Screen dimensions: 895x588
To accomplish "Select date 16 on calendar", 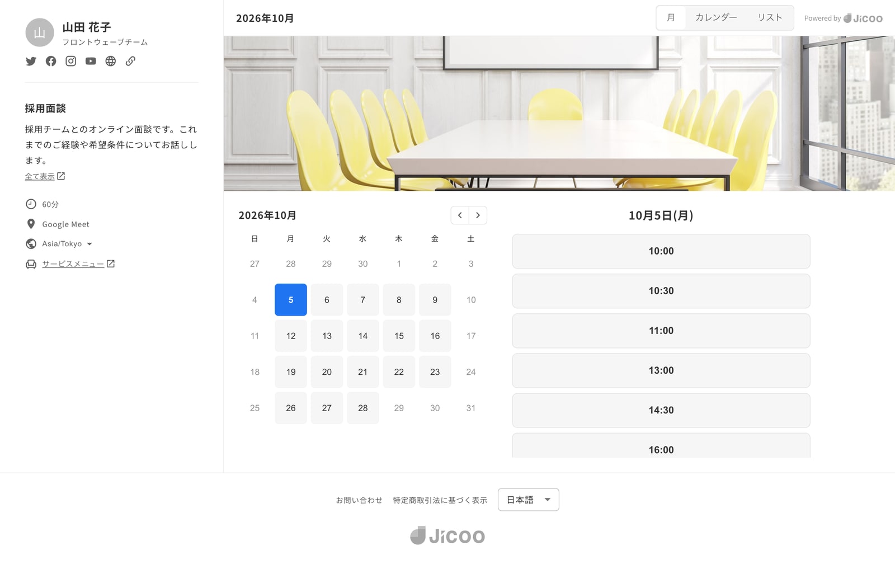I will pyautogui.click(x=435, y=336).
